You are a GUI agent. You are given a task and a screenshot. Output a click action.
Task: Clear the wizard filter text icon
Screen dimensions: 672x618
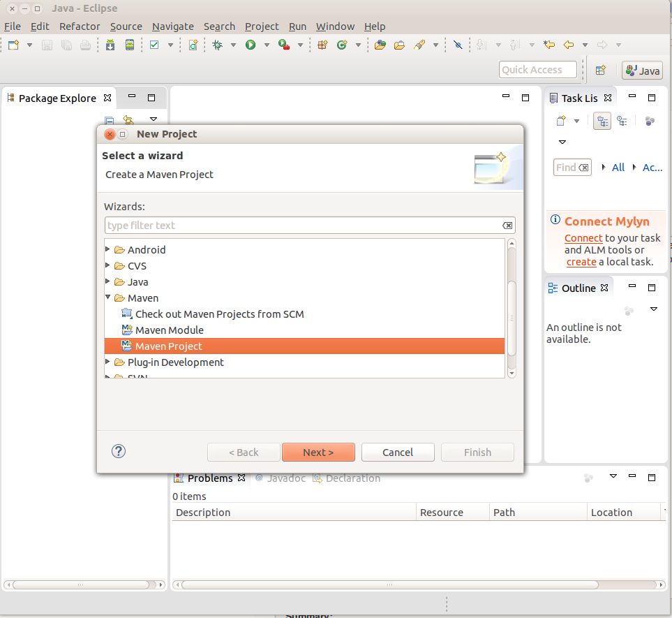507,226
